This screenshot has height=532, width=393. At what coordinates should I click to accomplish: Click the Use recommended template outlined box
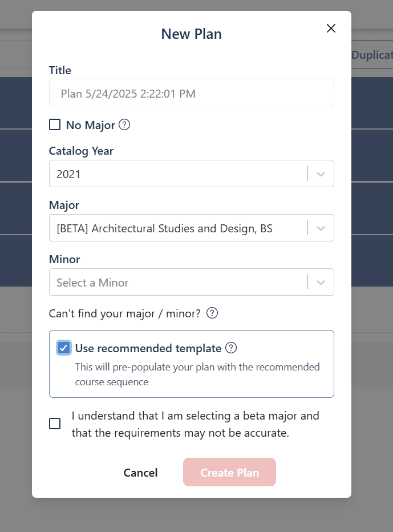[x=192, y=364]
